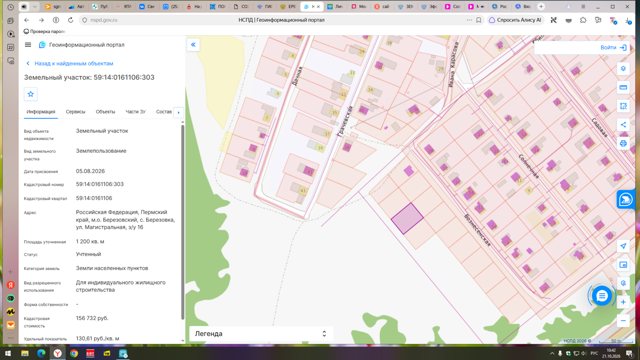Zoom out the map with minus button

coord(623,321)
